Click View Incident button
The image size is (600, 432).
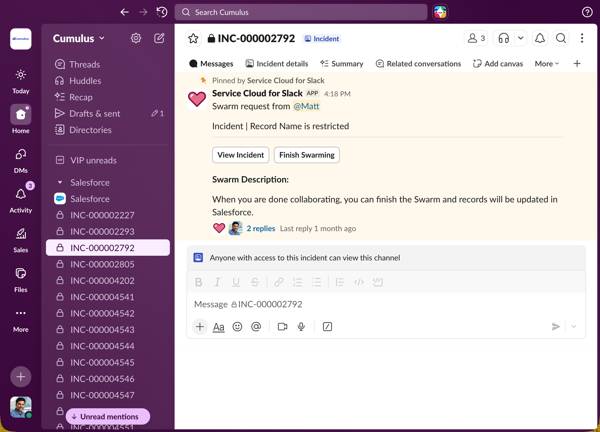(241, 155)
